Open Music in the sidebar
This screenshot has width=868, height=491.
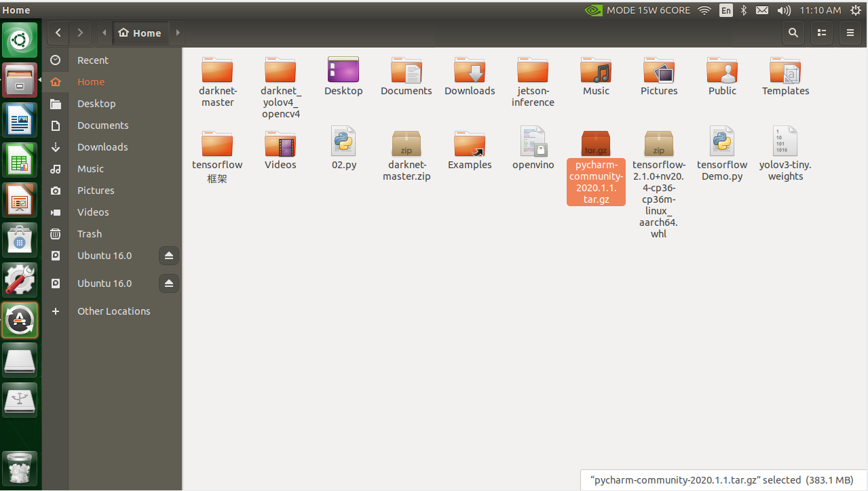[112, 169]
